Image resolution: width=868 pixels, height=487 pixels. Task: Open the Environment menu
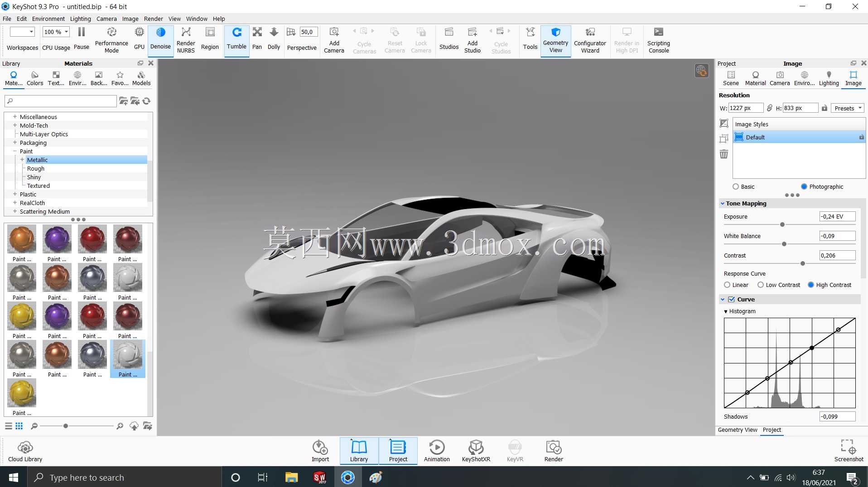tap(48, 19)
